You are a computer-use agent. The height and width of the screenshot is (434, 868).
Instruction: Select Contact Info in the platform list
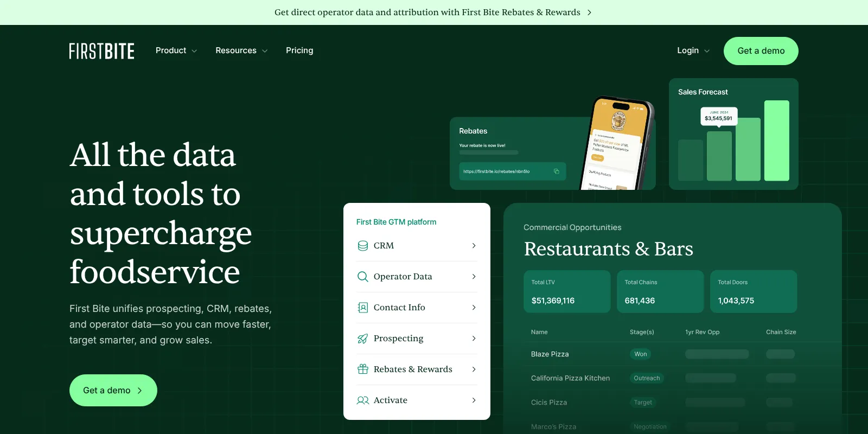coord(417,308)
